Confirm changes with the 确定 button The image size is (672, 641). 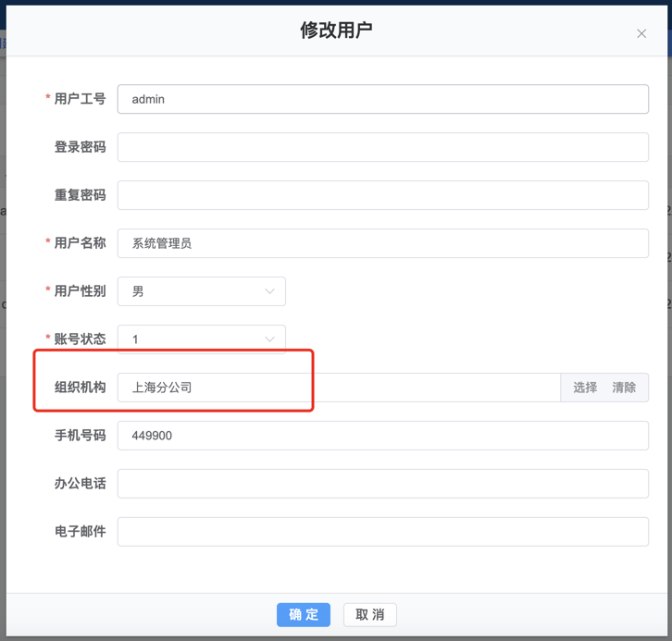pos(304,615)
